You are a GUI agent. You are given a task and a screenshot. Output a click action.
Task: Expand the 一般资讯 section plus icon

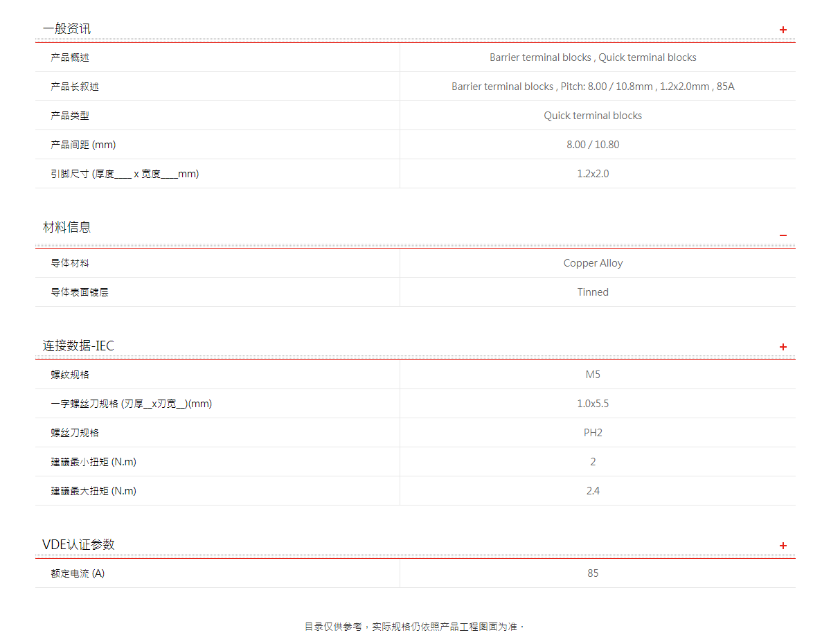pos(783,30)
